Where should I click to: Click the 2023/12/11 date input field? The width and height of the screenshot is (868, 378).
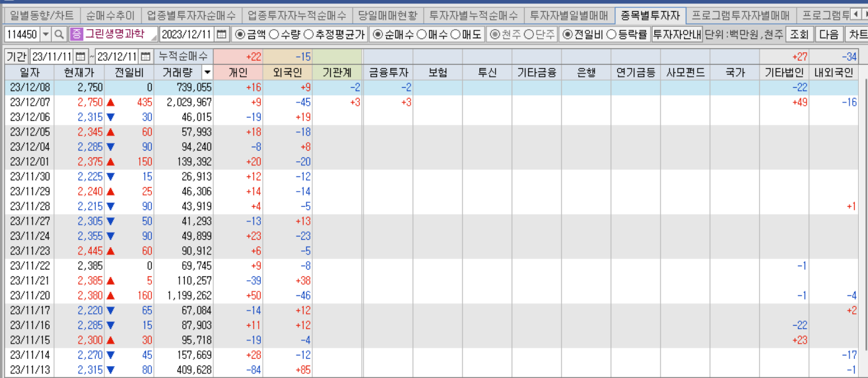[187, 34]
